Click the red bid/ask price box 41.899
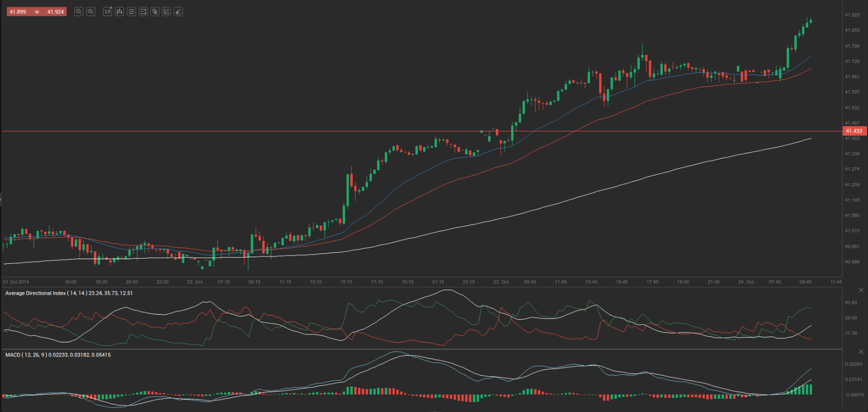 coord(18,12)
